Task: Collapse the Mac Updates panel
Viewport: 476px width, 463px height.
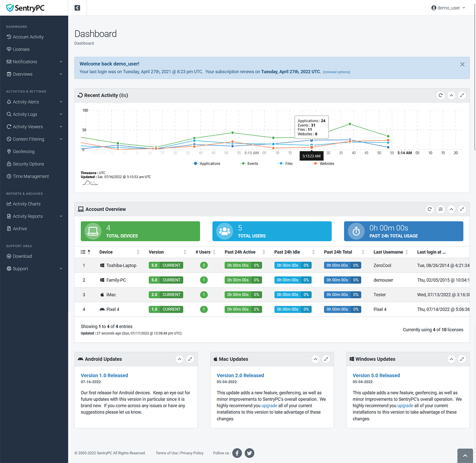Action: [315, 359]
